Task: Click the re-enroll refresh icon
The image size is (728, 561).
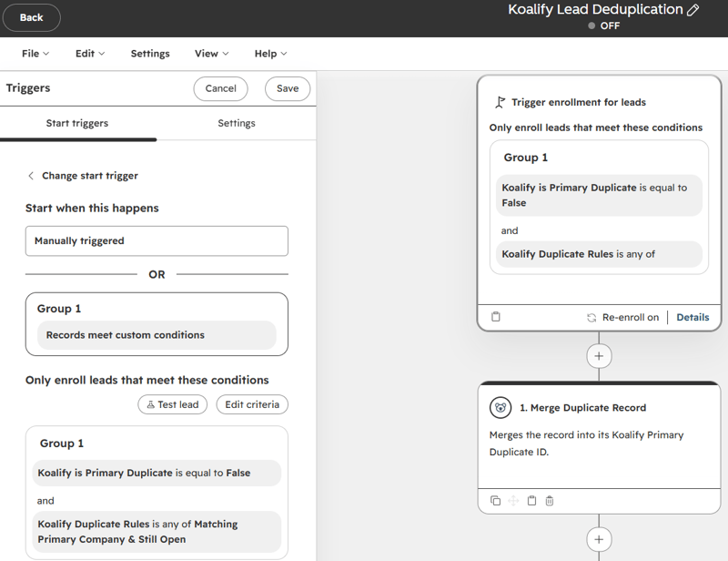Action: pyautogui.click(x=591, y=318)
